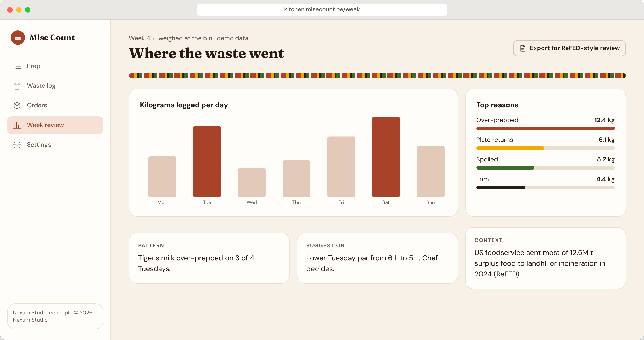This screenshot has height=340, width=644.
Task: Click the PATTERN card about Tiger's milk
Action: coord(209,258)
